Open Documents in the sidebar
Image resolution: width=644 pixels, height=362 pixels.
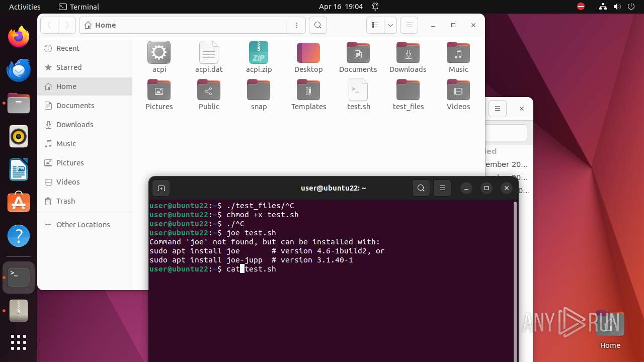(x=85, y=106)
